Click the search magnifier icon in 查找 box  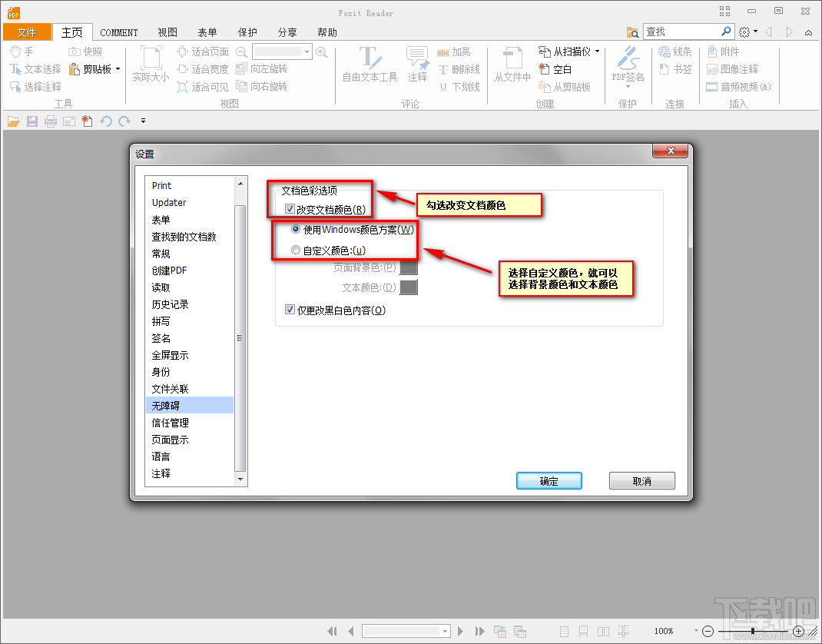tap(726, 32)
